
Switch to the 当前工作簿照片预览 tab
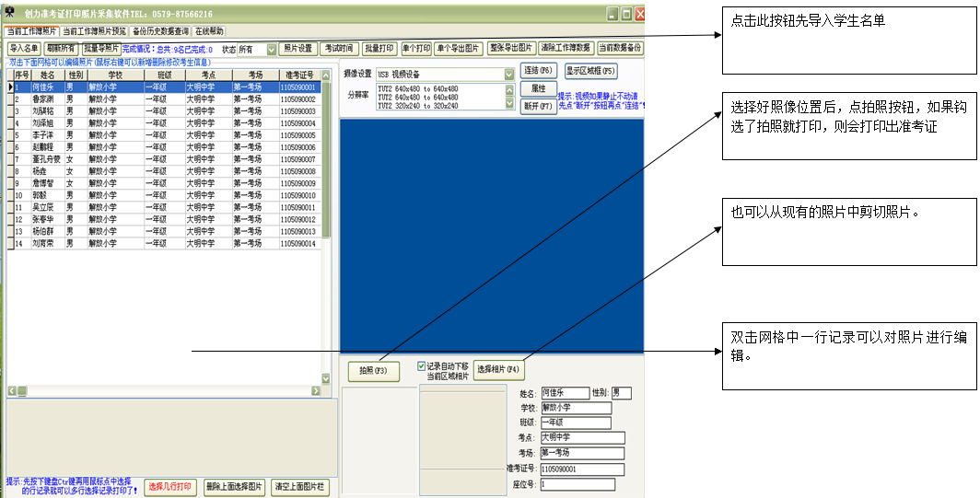click(x=94, y=30)
